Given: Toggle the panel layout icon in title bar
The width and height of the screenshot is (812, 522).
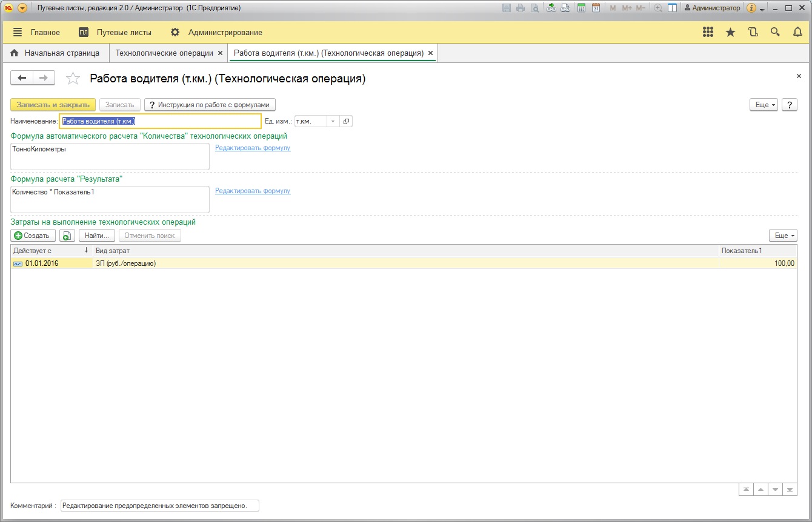Looking at the screenshot, I should [x=672, y=8].
